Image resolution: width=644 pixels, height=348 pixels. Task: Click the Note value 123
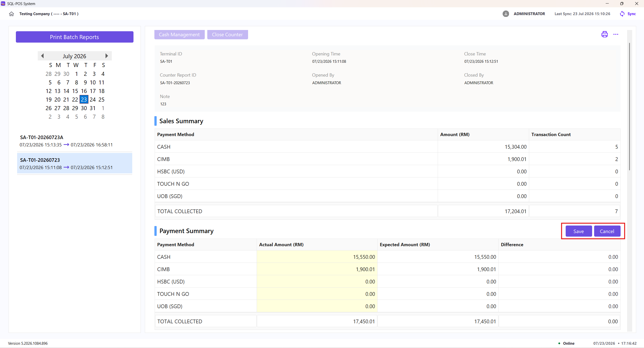(x=163, y=104)
